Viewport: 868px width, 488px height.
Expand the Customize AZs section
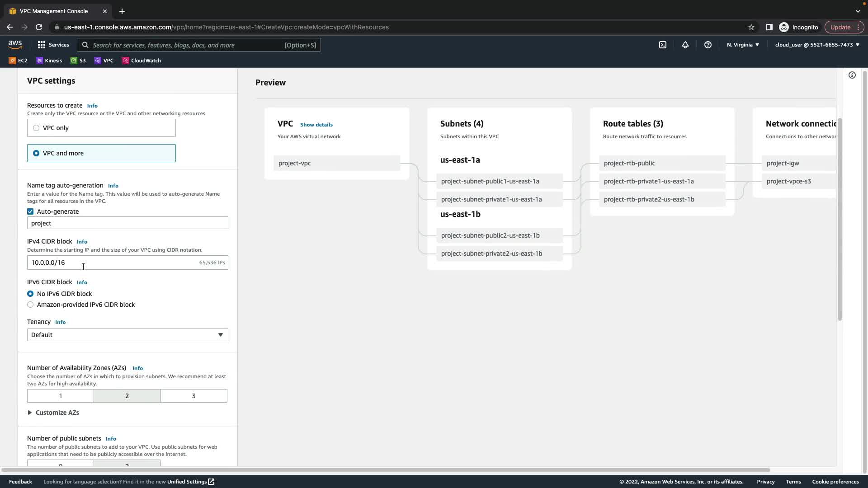[53, 413]
